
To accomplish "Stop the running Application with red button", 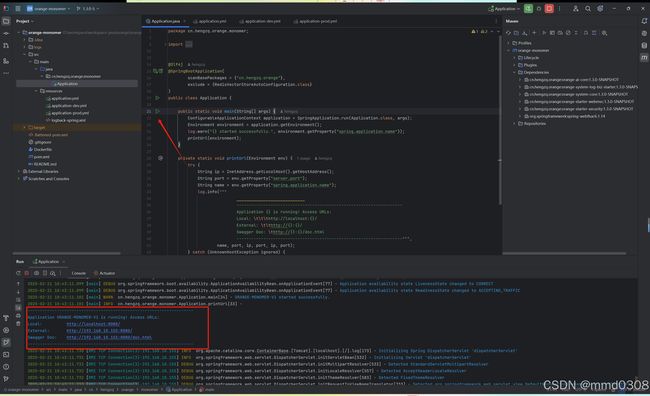I will pos(549,8).
